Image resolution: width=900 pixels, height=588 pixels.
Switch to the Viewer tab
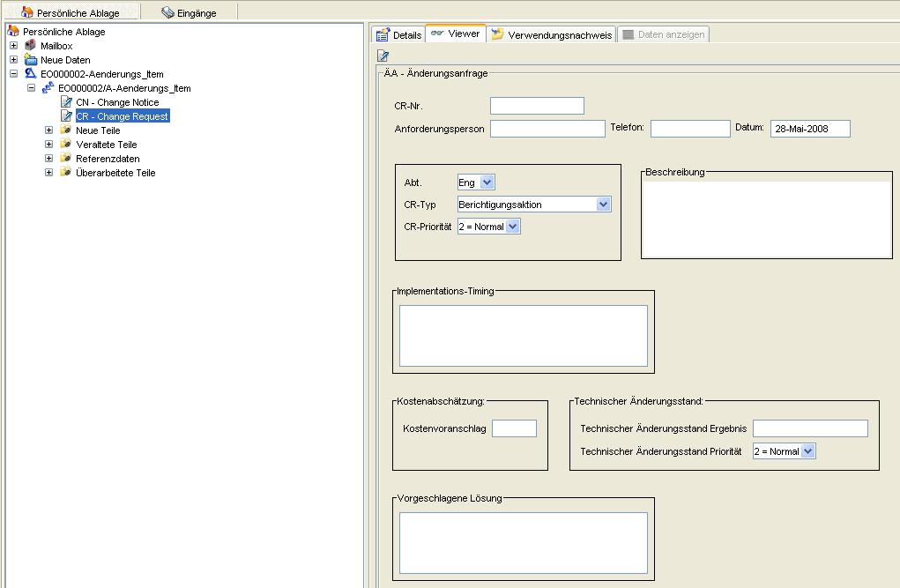pos(456,33)
